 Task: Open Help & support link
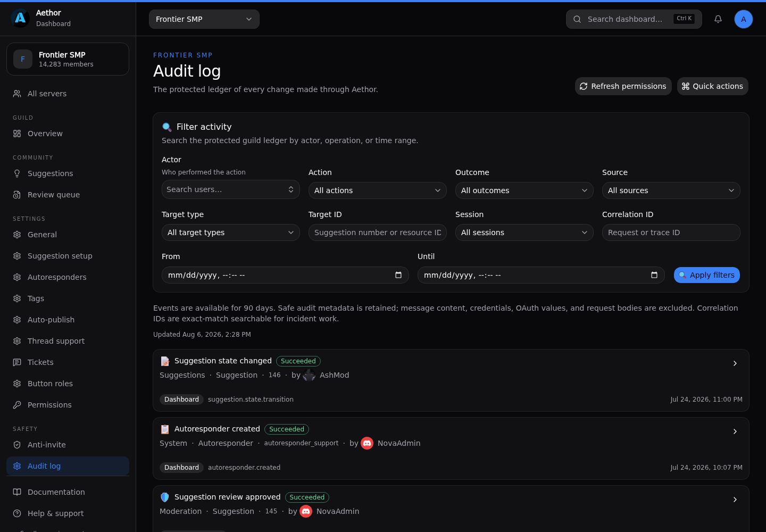68,513
